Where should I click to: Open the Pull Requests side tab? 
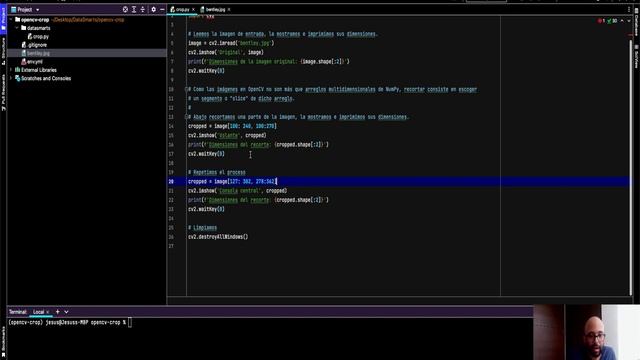3,92
